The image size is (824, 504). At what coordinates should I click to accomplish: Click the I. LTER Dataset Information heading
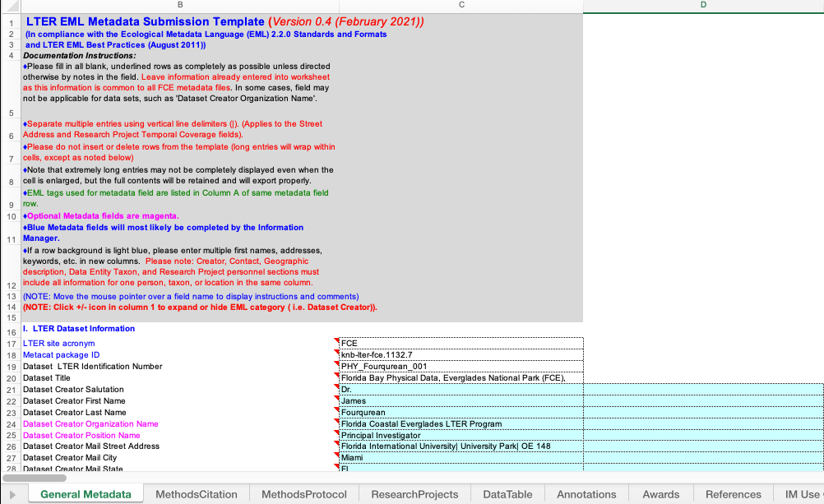79,329
